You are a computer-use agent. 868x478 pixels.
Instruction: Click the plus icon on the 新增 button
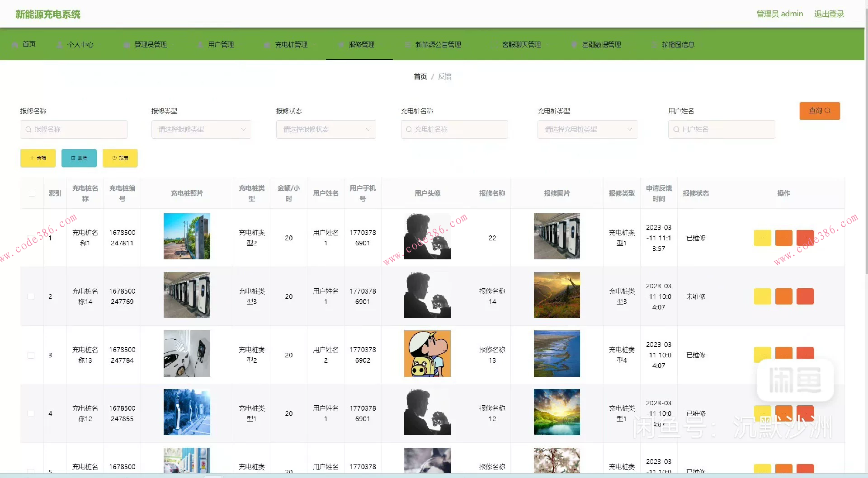(31, 158)
